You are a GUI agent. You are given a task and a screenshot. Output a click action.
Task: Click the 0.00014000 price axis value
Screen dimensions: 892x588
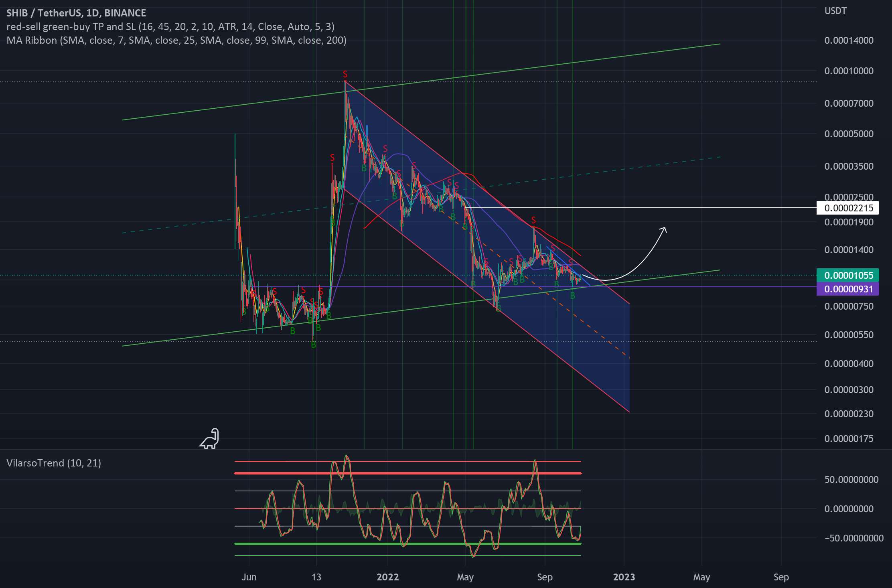(x=849, y=41)
